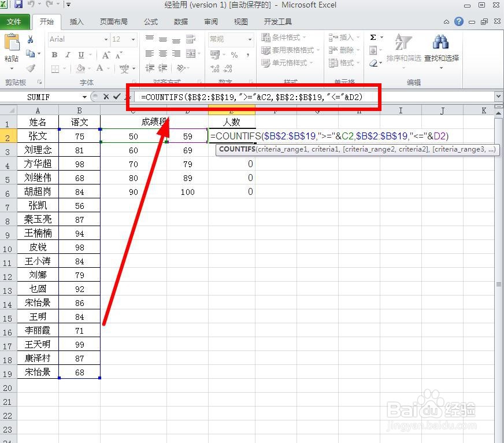Apply Comma Style format
Viewport: 504px width, 443px height.
pos(248,55)
